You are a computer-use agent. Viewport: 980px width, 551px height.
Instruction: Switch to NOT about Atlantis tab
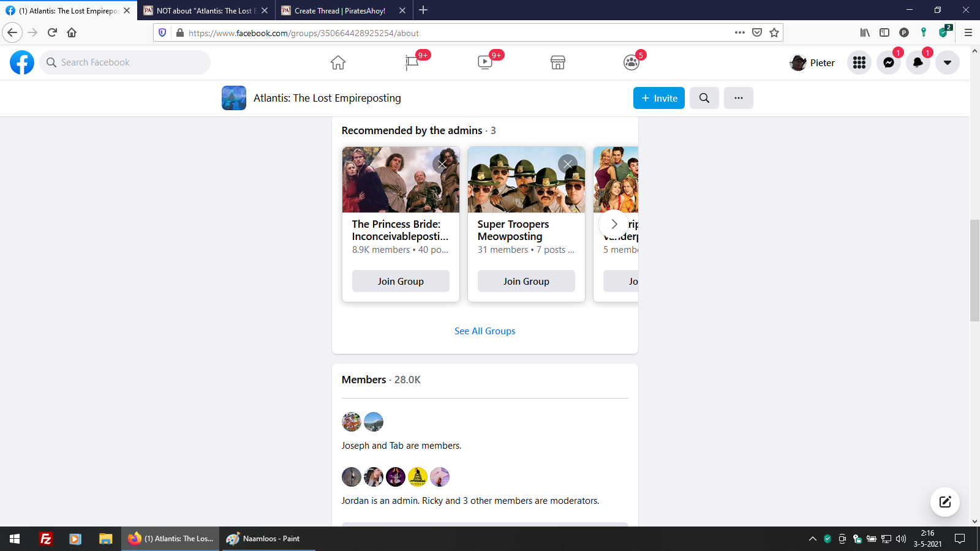coord(206,10)
